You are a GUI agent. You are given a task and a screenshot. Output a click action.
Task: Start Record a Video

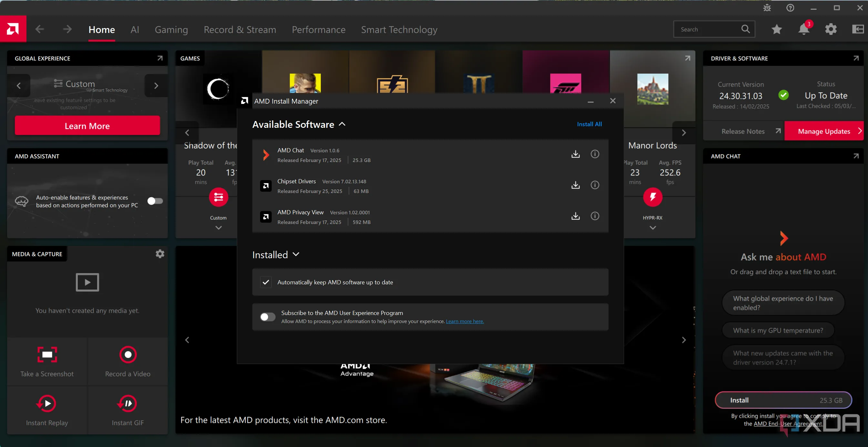click(x=128, y=355)
